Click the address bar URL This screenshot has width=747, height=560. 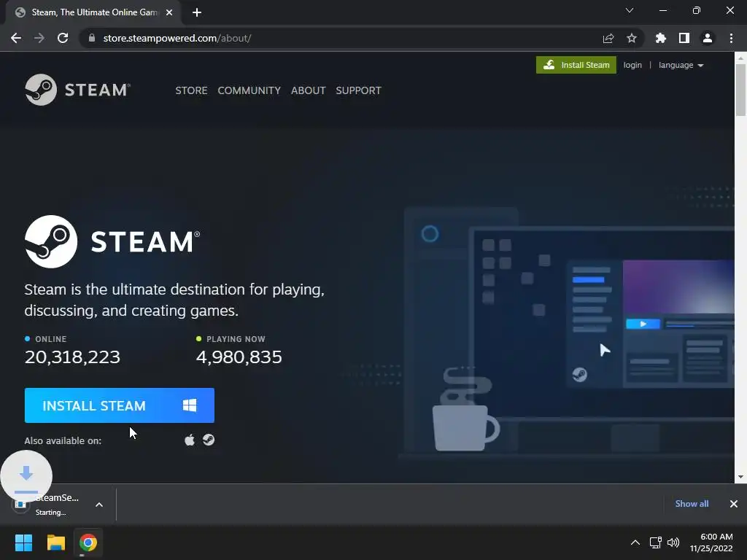(x=177, y=38)
